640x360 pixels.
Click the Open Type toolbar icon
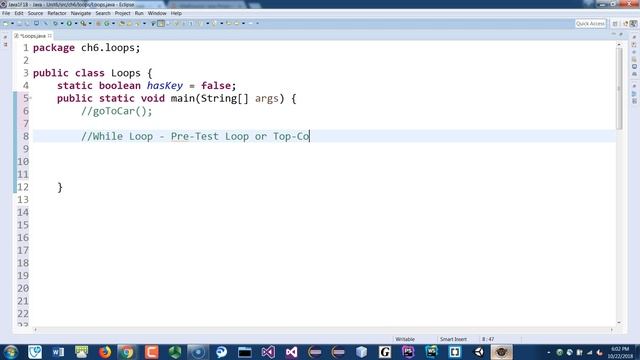point(122,23)
